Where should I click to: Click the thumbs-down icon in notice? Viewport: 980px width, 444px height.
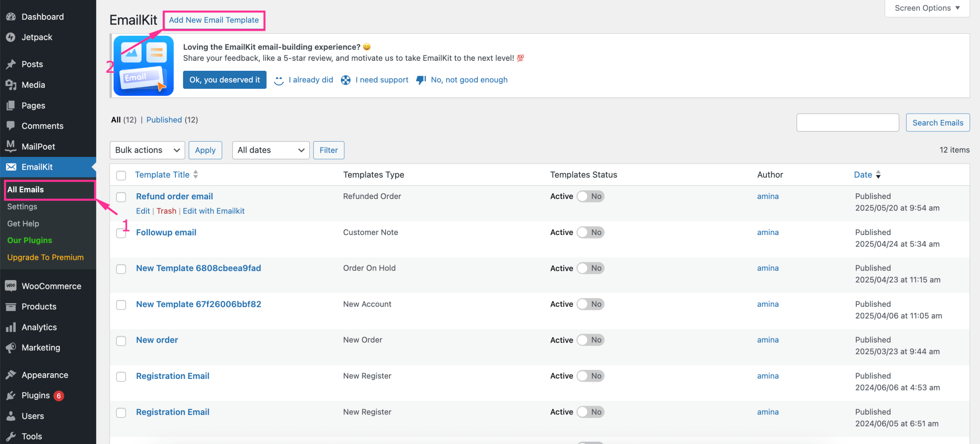click(x=421, y=80)
